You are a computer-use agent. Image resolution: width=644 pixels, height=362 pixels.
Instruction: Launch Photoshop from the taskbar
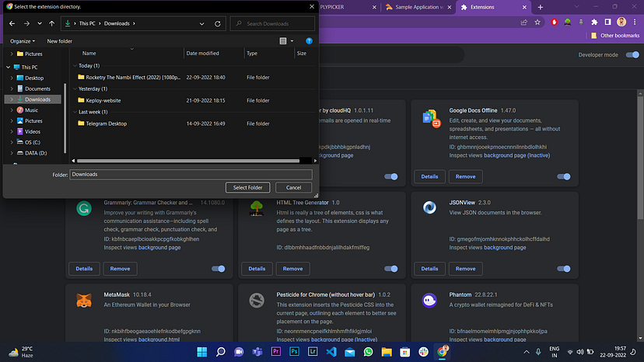click(295, 352)
